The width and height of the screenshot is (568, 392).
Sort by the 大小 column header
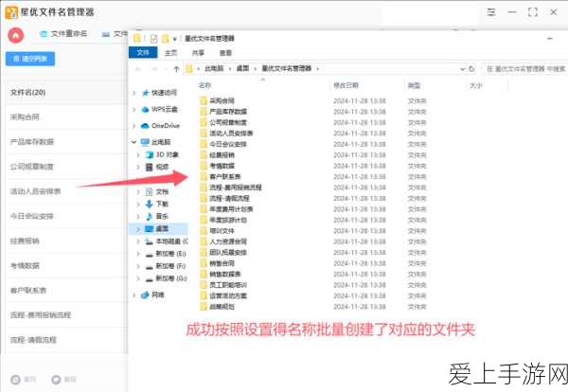(x=476, y=86)
